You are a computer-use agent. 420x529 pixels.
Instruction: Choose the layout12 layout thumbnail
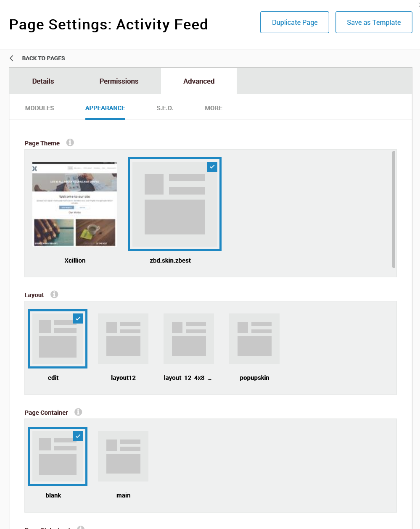[123, 339]
